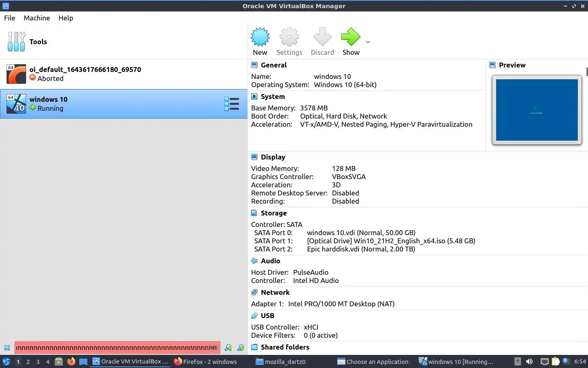Select 'Epic harddisk.vdi (Normal, 2.00 TB)' text
Viewport: 588px width, 368px height.
(361, 249)
